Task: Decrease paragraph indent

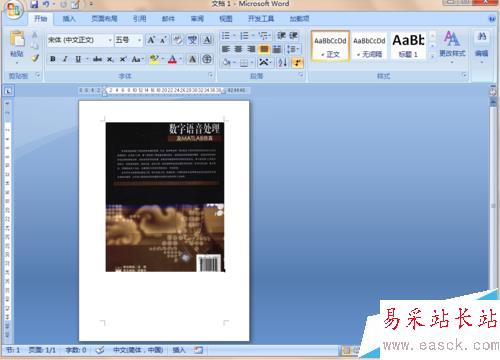Action: coord(281,35)
